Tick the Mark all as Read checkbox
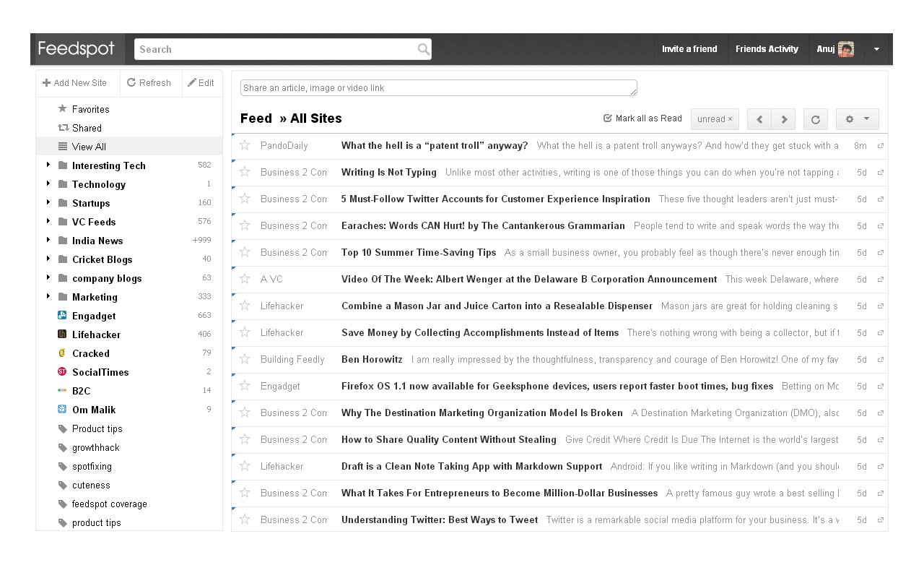 (608, 118)
